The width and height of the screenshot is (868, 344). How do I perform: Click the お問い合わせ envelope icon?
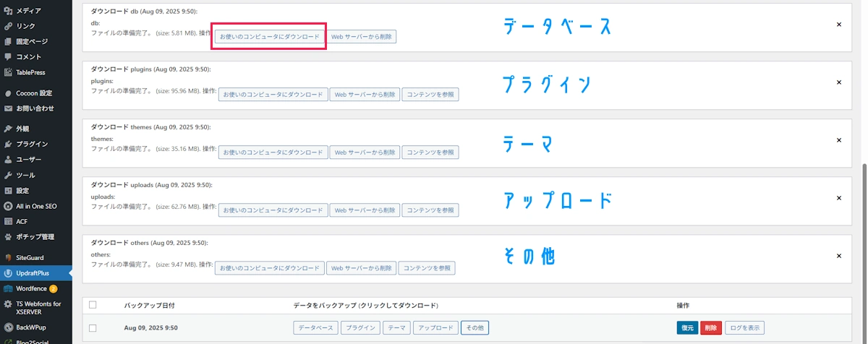(x=8, y=108)
